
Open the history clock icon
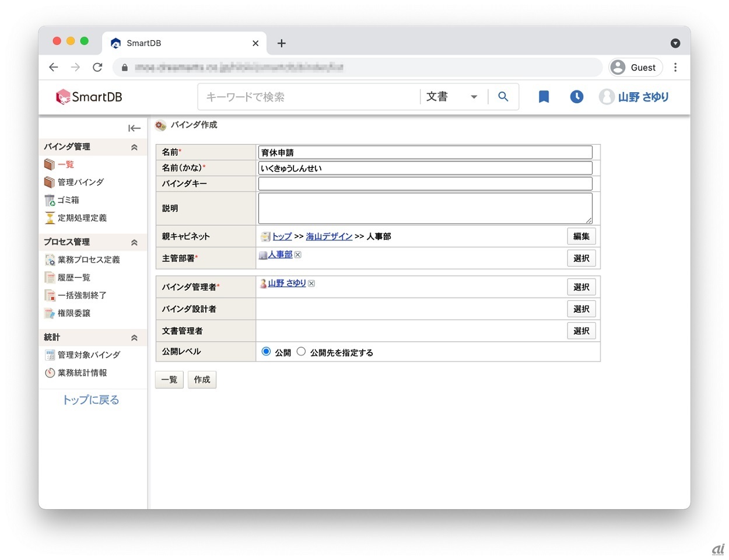coord(576,97)
